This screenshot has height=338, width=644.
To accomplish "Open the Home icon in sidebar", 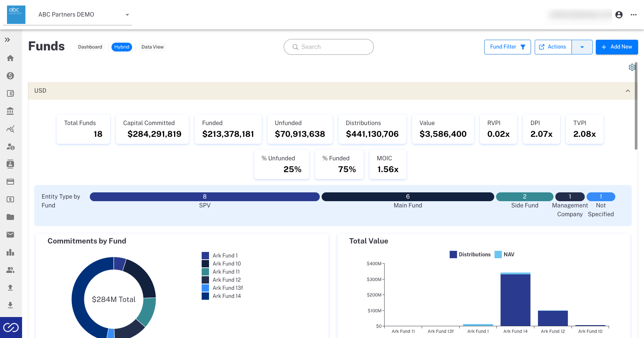I will tap(10, 58).
